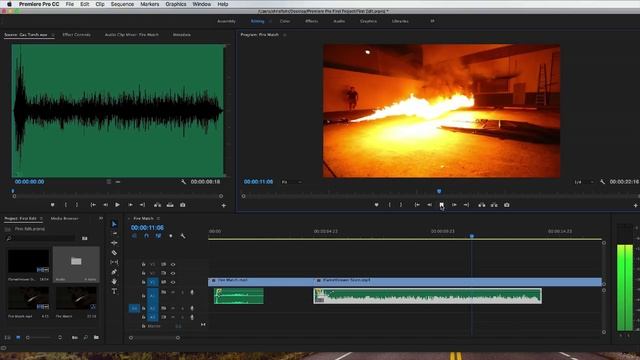This screenshot has width=640, height=360.
Task: Select the Pen tool
Action: [x=114, y=272]
